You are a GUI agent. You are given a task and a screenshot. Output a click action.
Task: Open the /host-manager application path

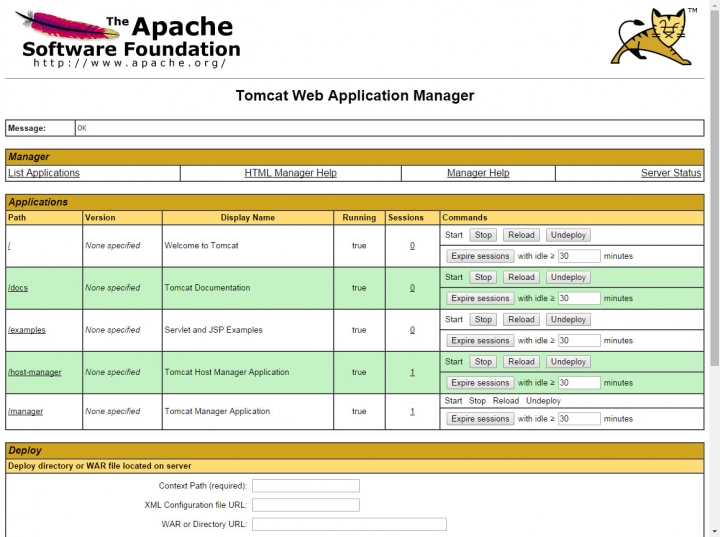tap(34, 373)
